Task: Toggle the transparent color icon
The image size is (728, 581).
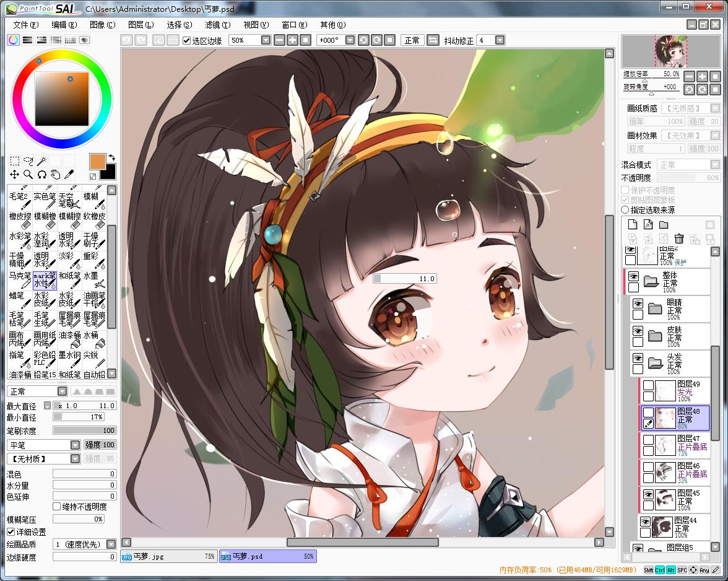Action: (x=93, y=176)
